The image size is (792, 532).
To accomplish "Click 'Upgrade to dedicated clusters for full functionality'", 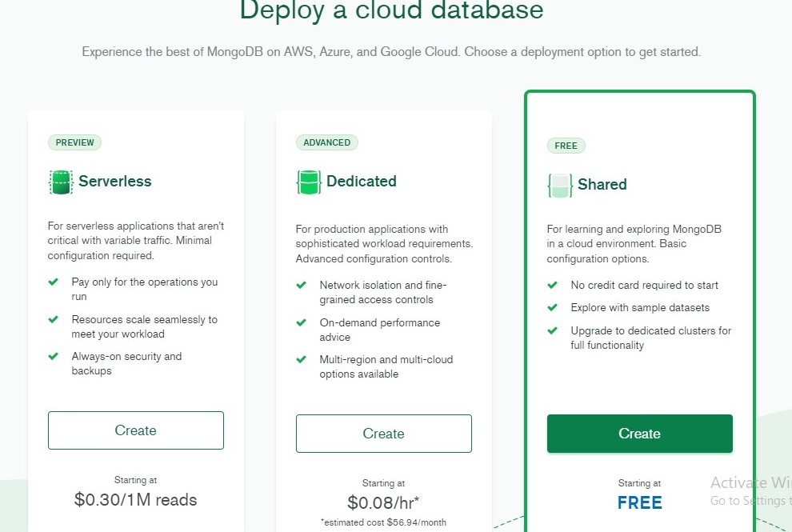I will (651, 338).
